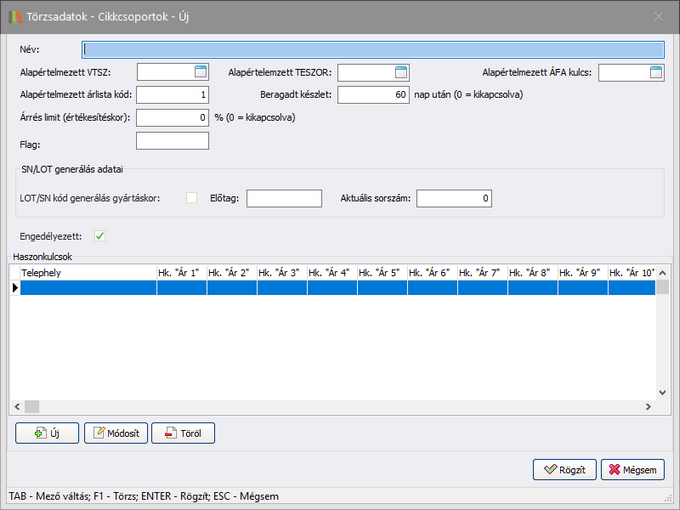Toggle the LOT/SN kód generálás checkbox

click(192, 198)
